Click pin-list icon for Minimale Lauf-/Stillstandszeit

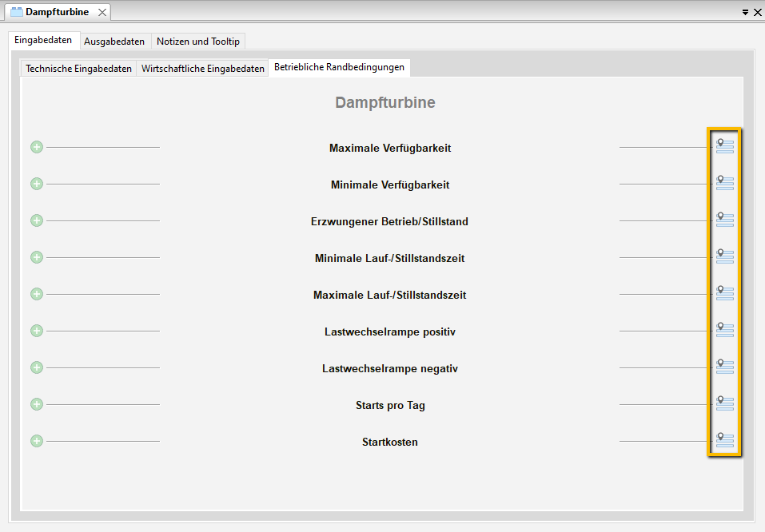click(724, 256)
